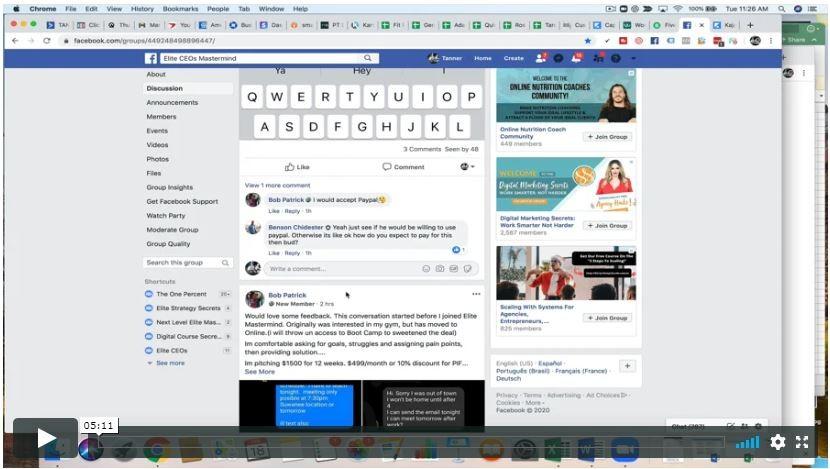Attach a photo with the camera icon

[440, 269]
